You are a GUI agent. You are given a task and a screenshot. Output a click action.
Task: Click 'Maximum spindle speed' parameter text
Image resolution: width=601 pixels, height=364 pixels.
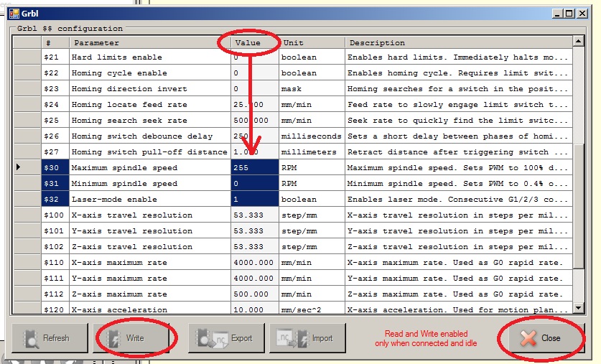pos(124,168)
